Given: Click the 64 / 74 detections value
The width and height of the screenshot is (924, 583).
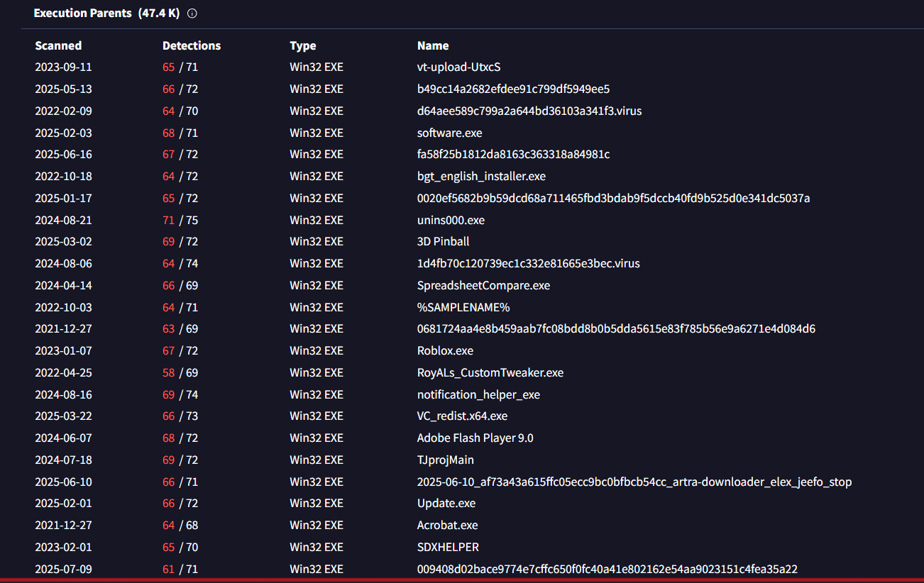Looking at the screenshot, I should tap(180, 264).
